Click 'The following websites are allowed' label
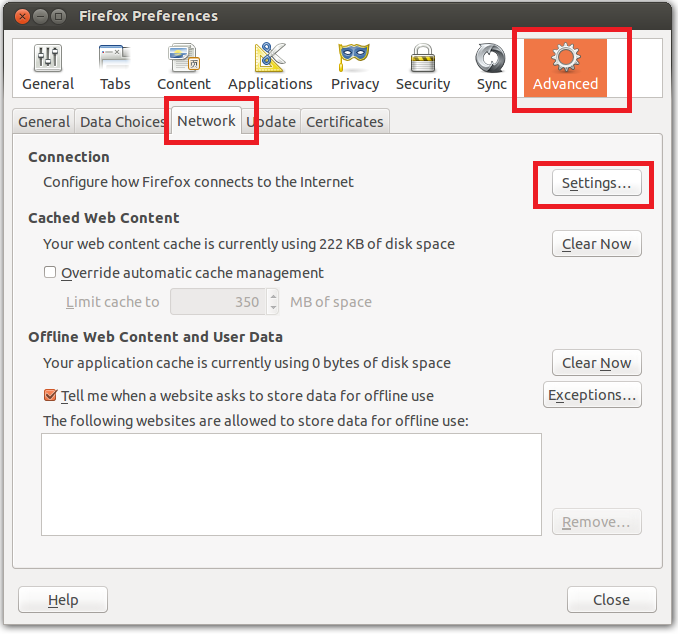 (x=256, y=421)
